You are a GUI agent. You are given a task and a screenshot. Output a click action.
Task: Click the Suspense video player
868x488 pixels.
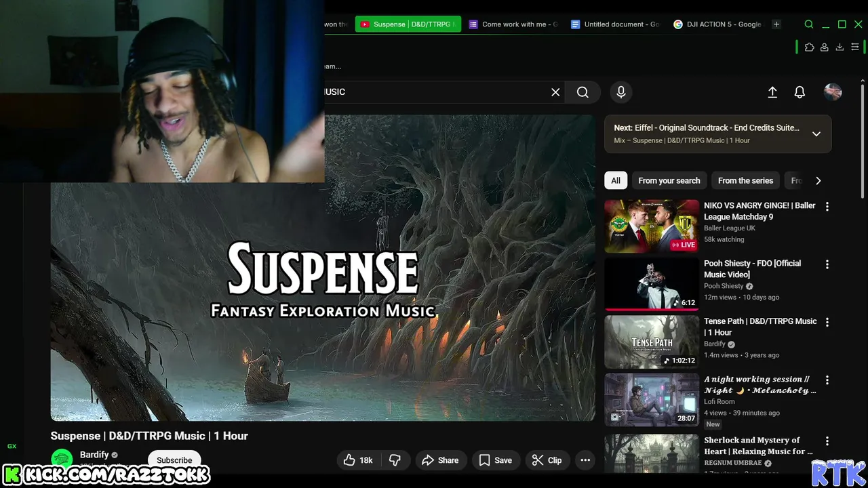point(323,268)
